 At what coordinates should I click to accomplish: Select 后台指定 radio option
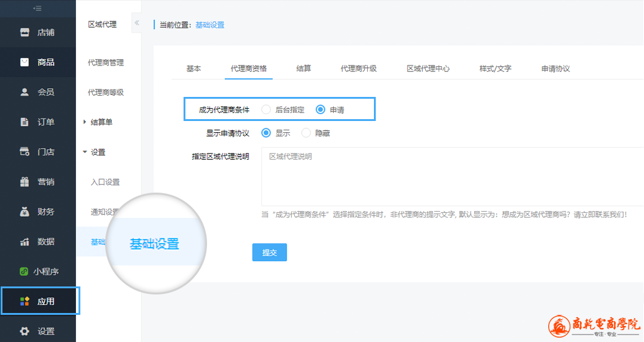(x=266, y=110)
